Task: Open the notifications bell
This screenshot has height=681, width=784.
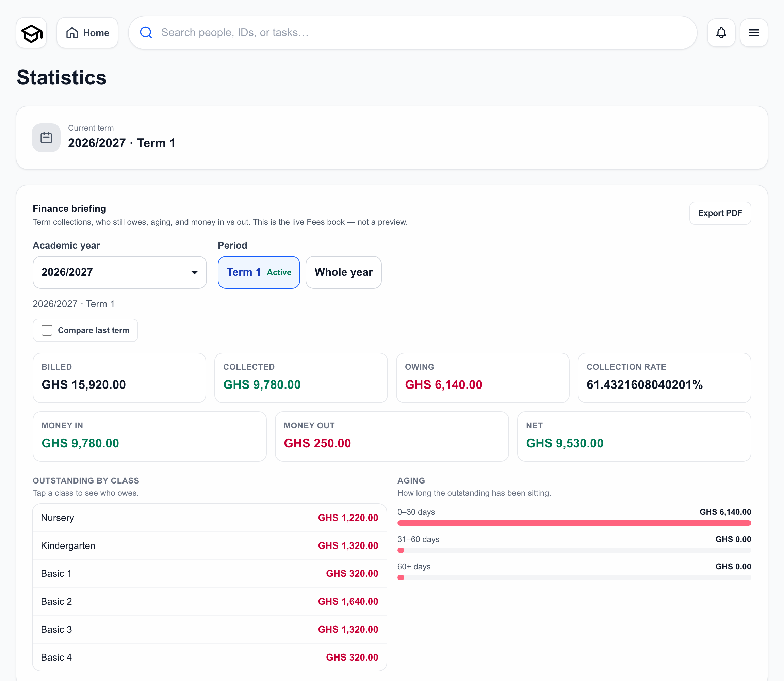Action: click(x=721, y=33)
